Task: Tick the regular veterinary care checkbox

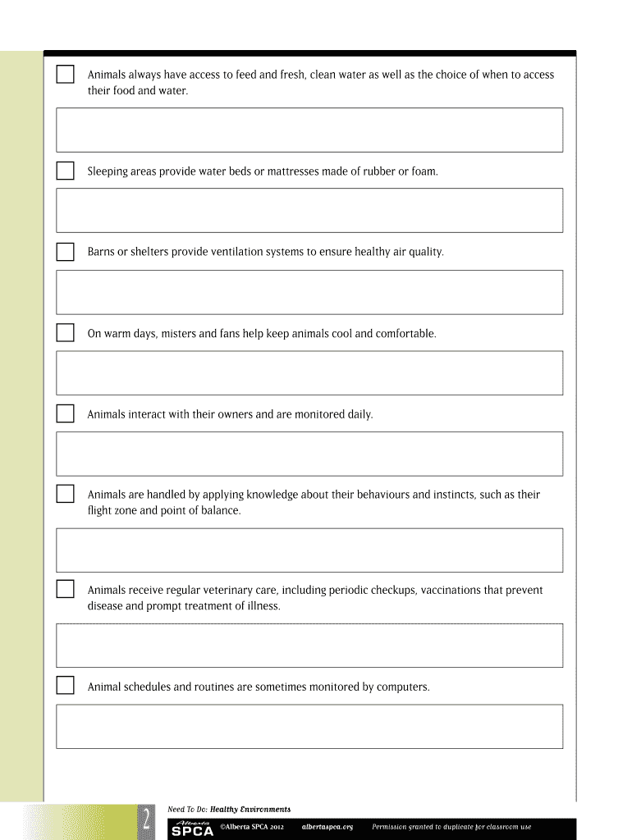Action: point(65,589)
